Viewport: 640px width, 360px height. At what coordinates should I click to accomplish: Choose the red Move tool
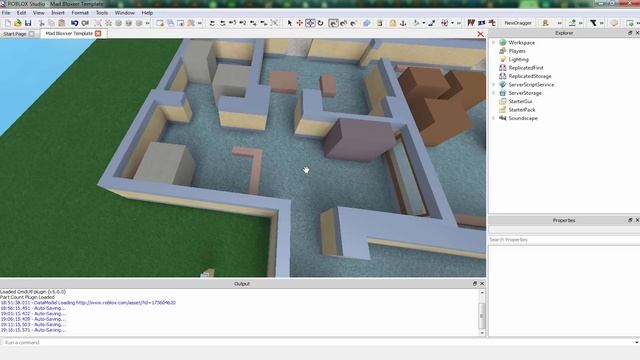[300, 23]
